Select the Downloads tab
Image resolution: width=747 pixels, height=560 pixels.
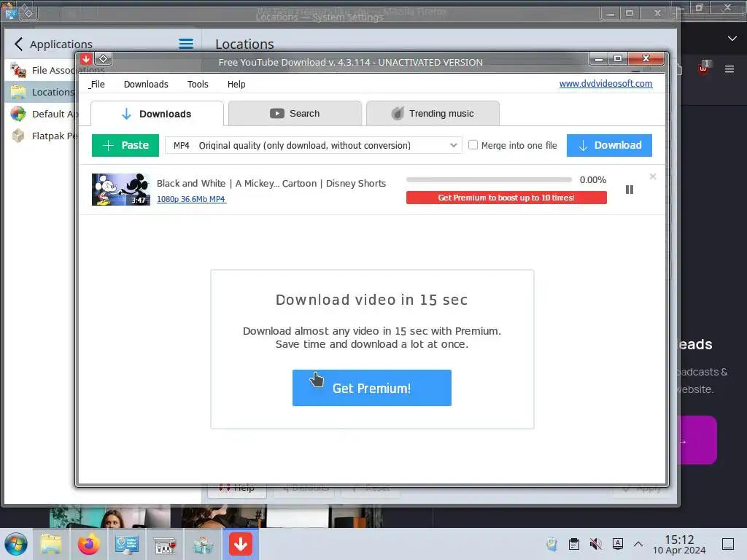tap(157, 114)
